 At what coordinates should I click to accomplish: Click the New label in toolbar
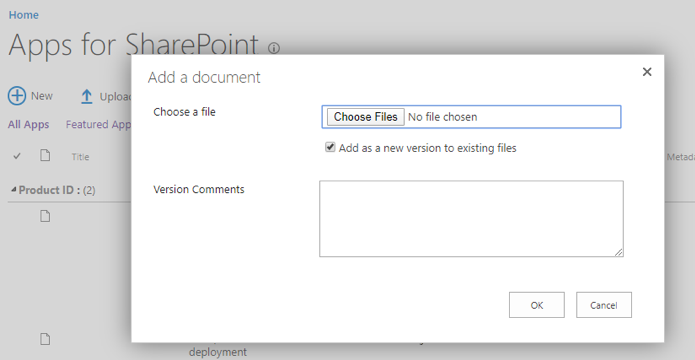click(x=42, y=96)
